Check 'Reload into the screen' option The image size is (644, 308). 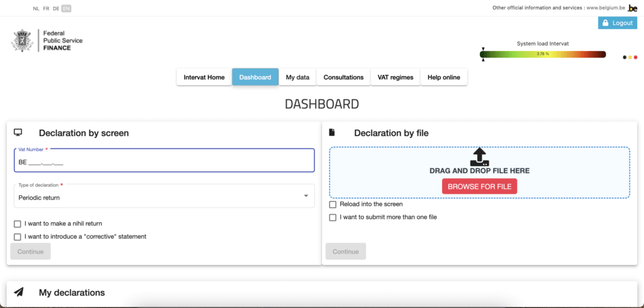pyautogui.click(x=333, y=204)
